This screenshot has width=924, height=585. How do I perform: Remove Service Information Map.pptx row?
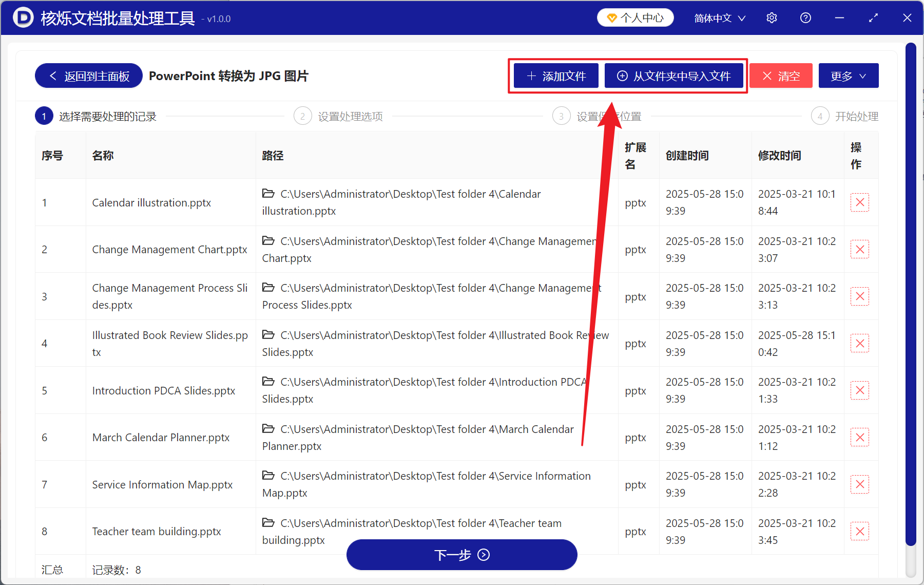[860, 484]
